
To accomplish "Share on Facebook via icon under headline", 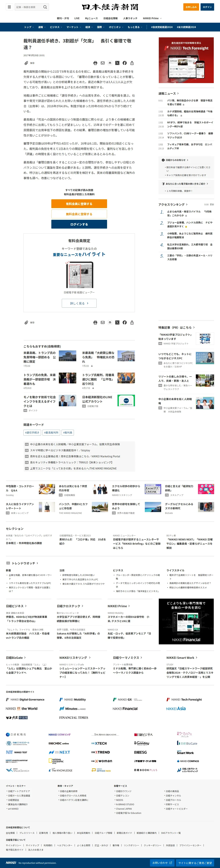I will (124, 63).
